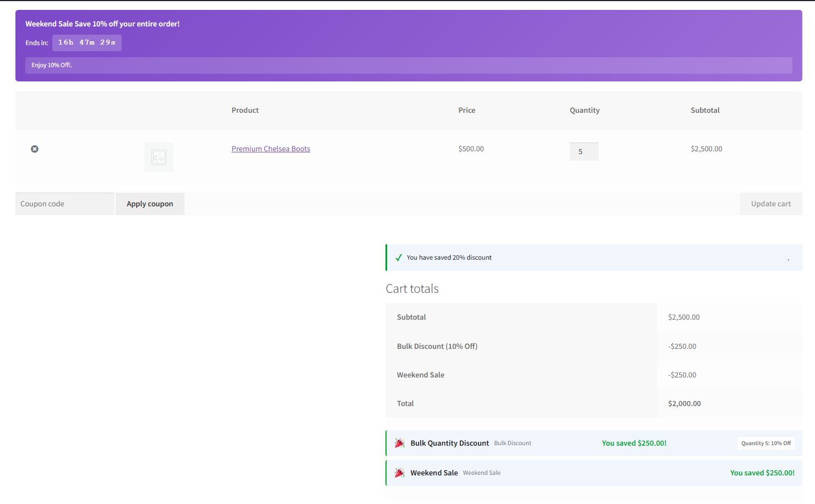Click the line subtotal $2,500.00 in product row

coord(707,149)
